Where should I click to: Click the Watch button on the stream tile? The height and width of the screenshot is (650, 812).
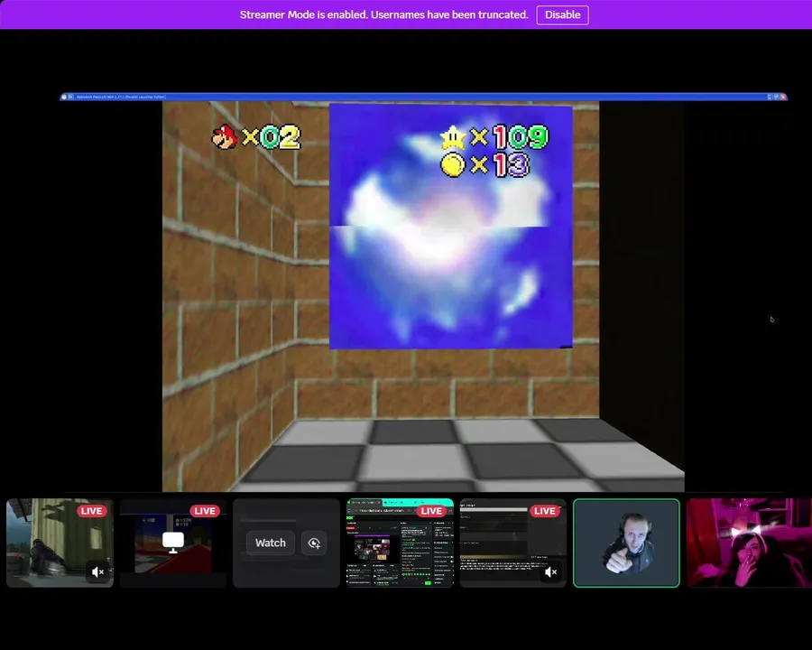(271, 543)
